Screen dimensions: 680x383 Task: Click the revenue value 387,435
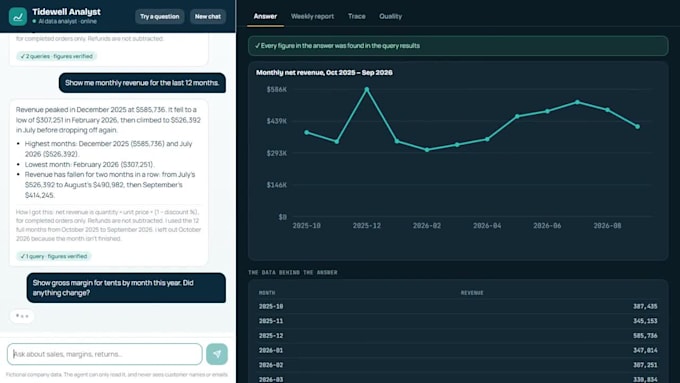(645, 306)
